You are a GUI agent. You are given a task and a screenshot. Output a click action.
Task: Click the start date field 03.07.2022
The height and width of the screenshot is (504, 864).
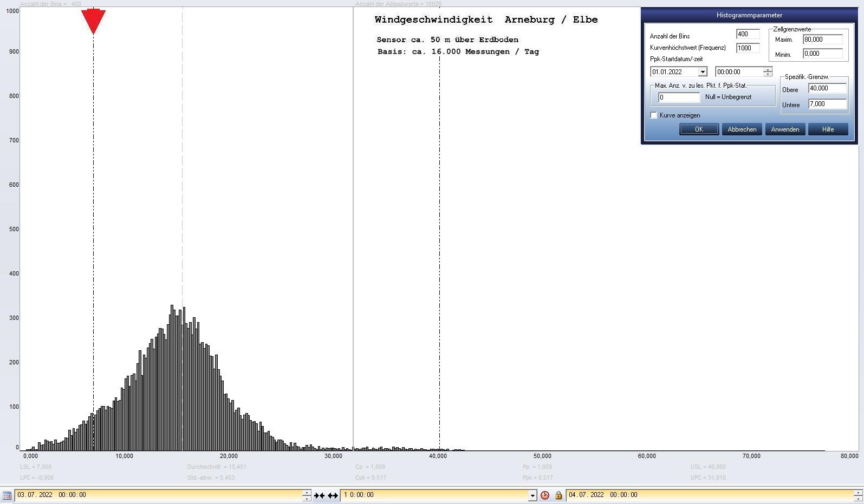tap(158, 495)
